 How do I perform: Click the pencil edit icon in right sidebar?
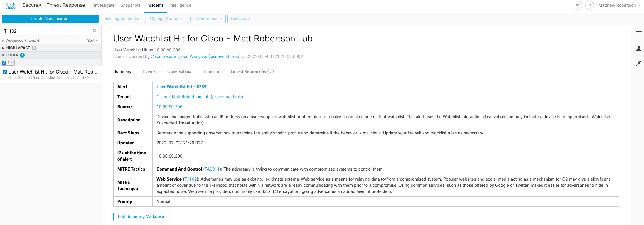[639, 63]
